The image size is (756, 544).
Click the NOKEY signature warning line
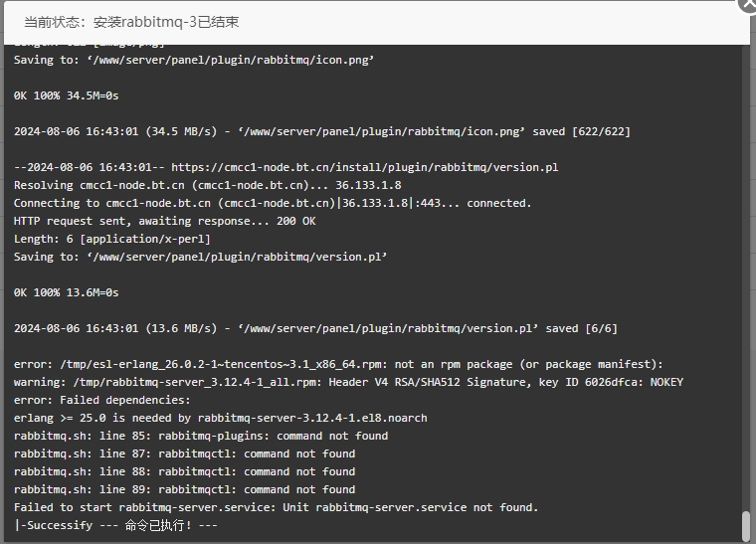pyautogui.click(x=348, y=382)
